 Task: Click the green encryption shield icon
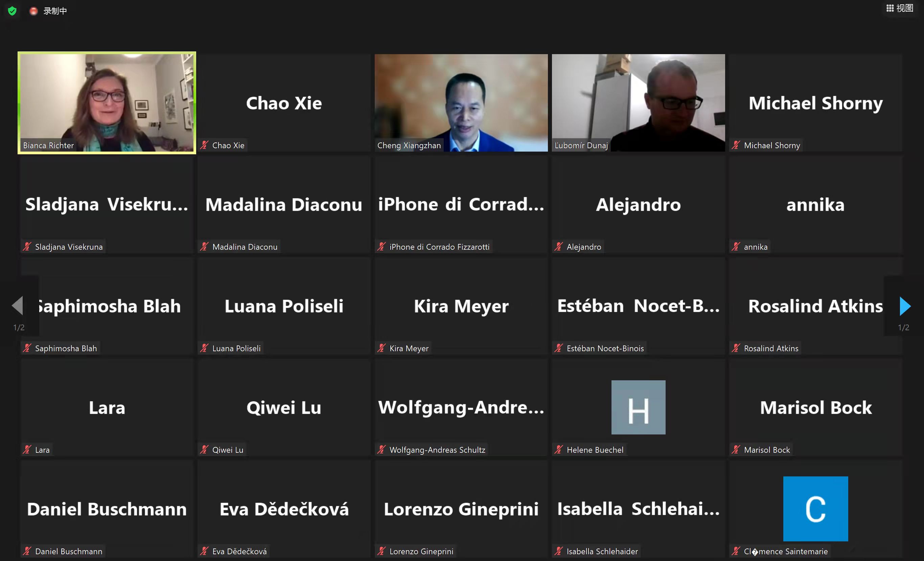pyautogui.click(x=12, y=11)
